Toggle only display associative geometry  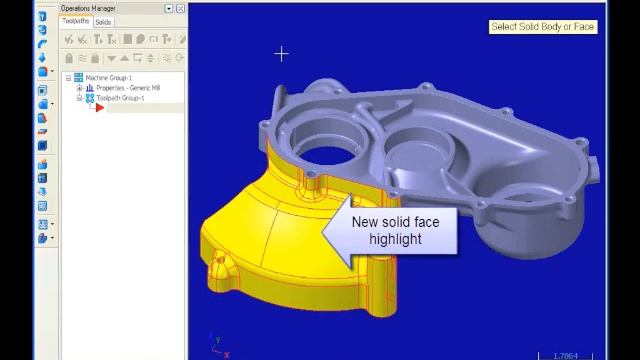[180, 58]
